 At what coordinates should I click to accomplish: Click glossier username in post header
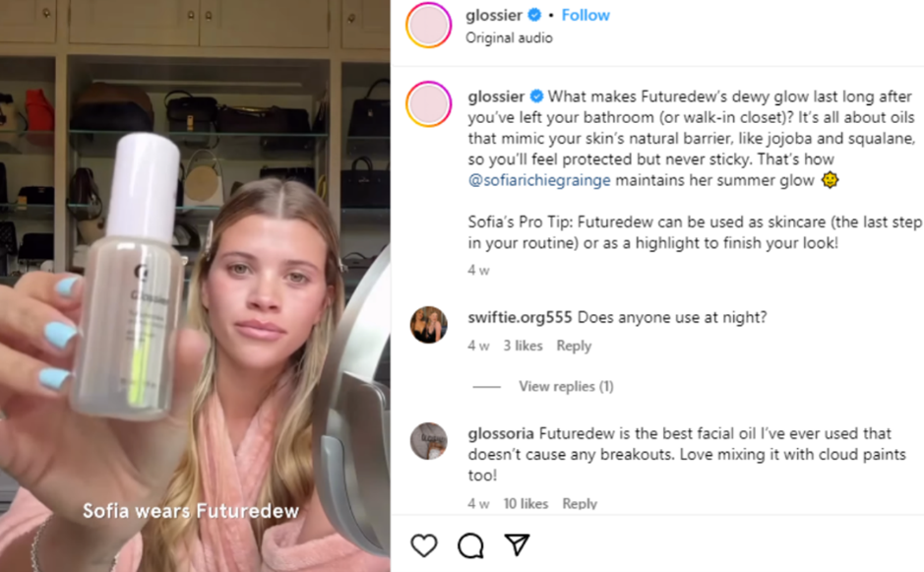click(x=494, y=15)
